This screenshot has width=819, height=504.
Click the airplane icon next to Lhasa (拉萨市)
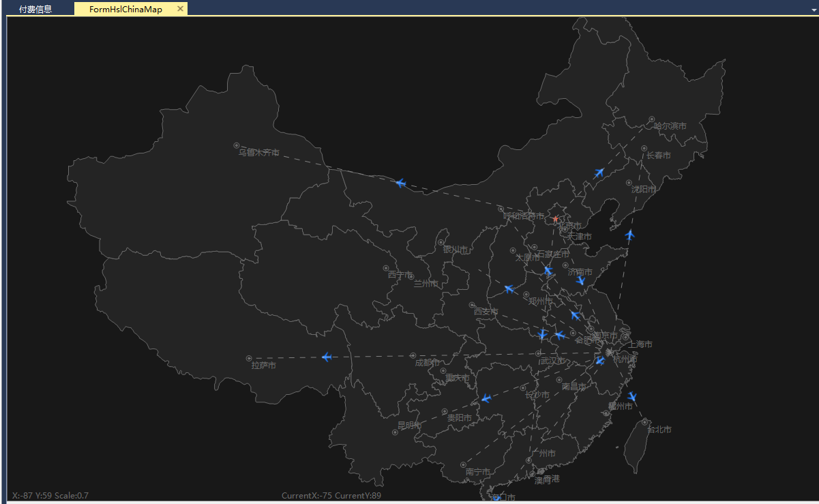326,357
